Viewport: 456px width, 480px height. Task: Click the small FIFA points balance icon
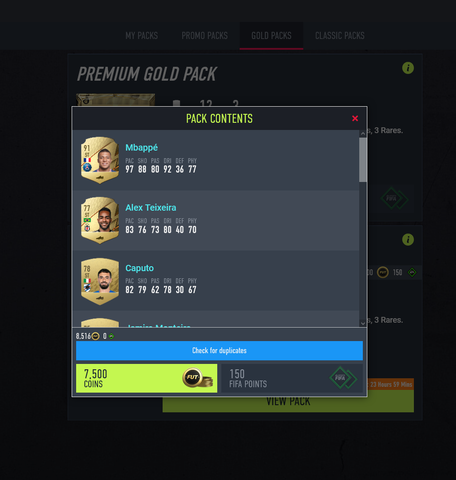tap(111, 336)
